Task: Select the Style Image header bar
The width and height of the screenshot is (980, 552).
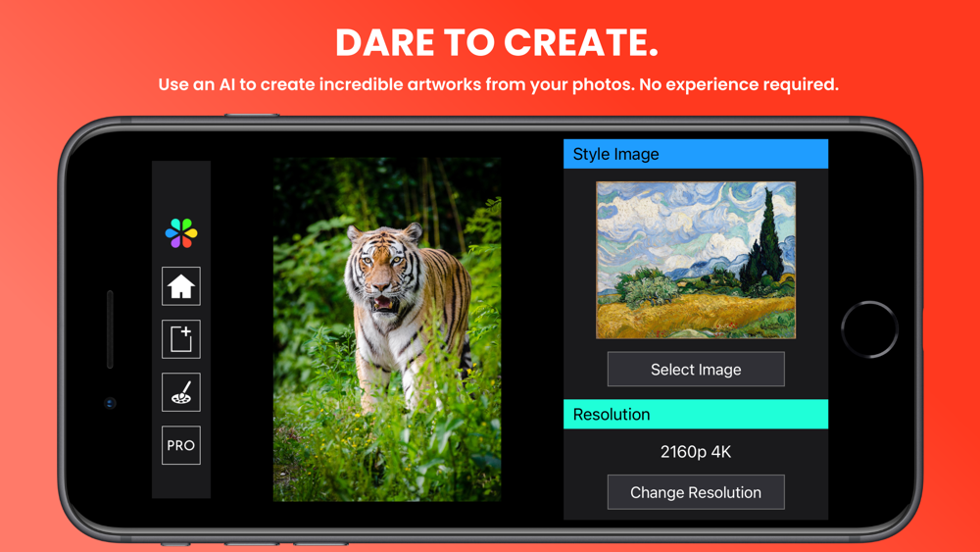Action: (696, 154)
